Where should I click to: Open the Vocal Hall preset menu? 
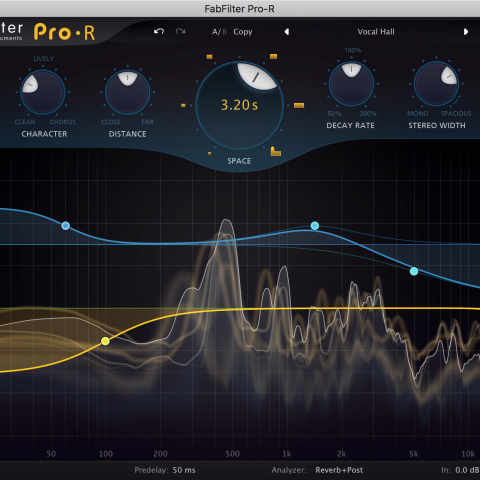[x=376, y=32]
